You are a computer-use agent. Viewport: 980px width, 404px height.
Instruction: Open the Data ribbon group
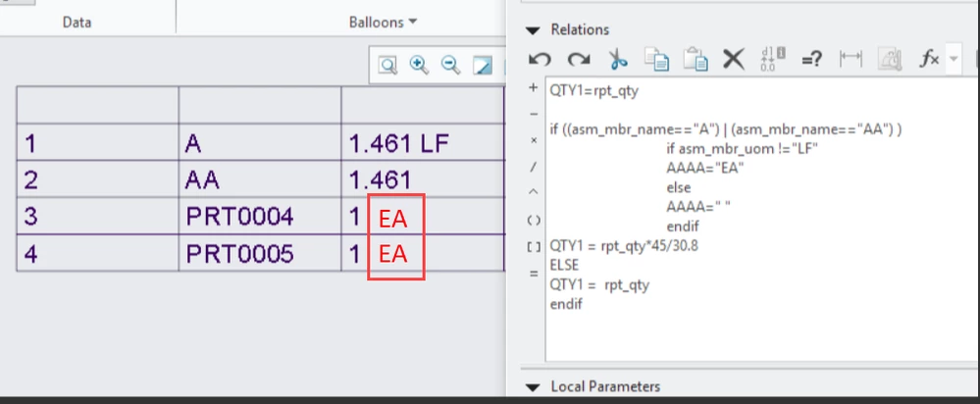coord(77,23)
